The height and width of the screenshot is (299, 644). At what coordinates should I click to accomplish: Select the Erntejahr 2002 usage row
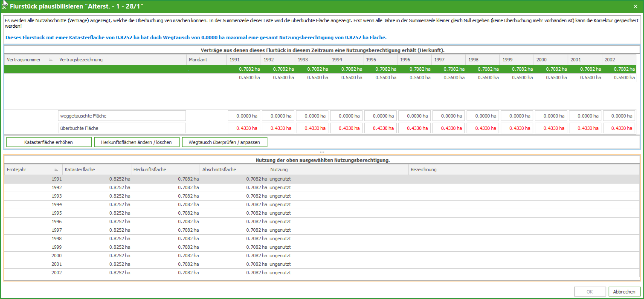[171, 273]
